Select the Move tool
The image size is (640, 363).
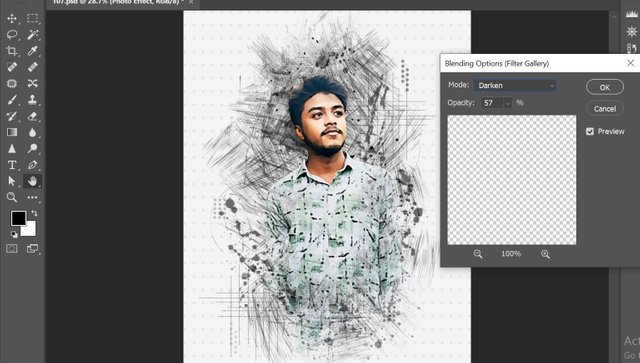pos(12,18)
